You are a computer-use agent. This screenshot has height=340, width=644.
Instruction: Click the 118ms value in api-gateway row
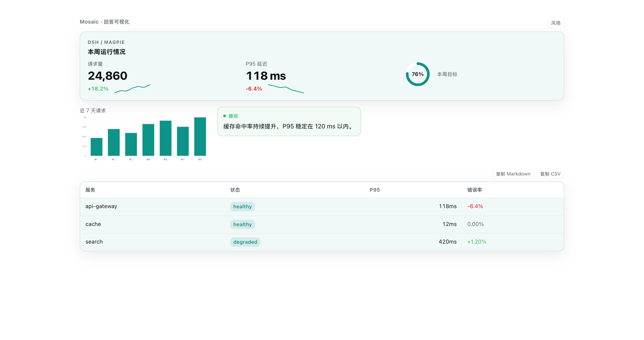click(448, 206)
